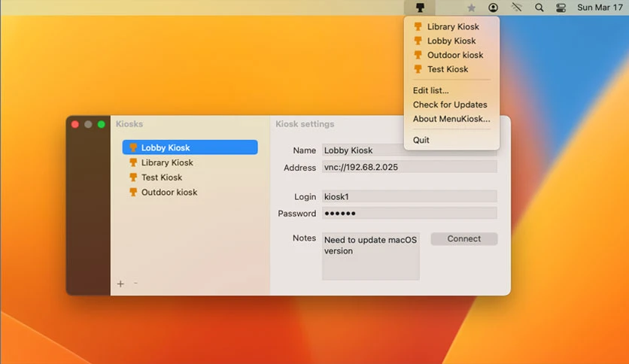Click kiosk icon beside Test Kiosk in menu

(418, 69)
